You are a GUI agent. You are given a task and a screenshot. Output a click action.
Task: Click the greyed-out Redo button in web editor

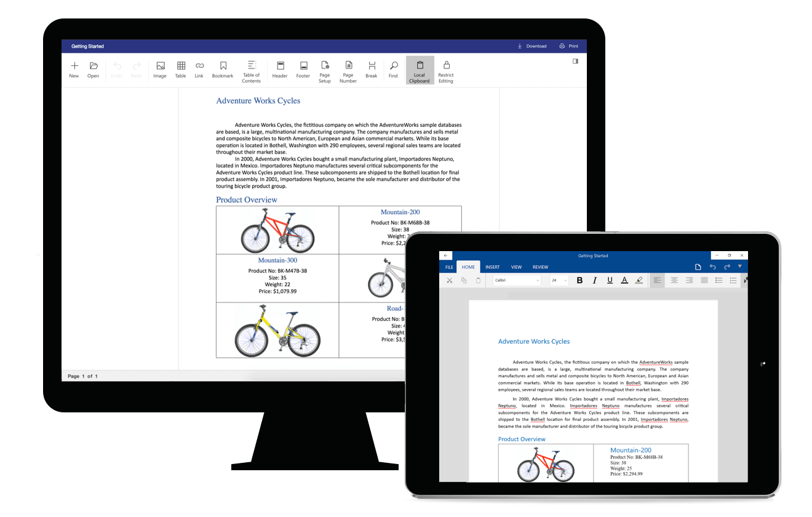point(137,70)
